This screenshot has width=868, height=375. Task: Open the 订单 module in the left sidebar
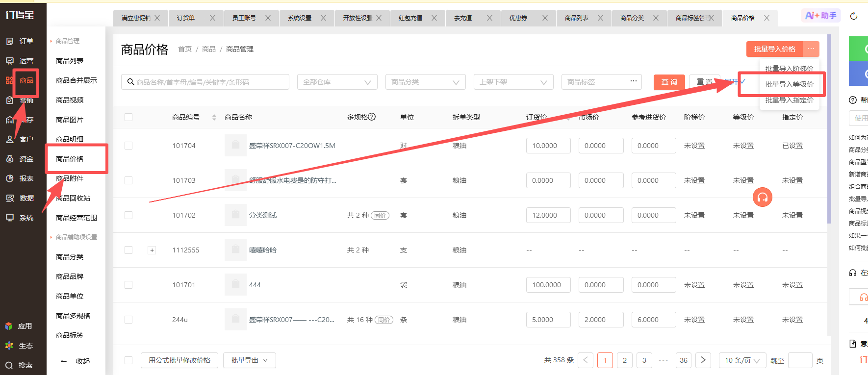20,41
